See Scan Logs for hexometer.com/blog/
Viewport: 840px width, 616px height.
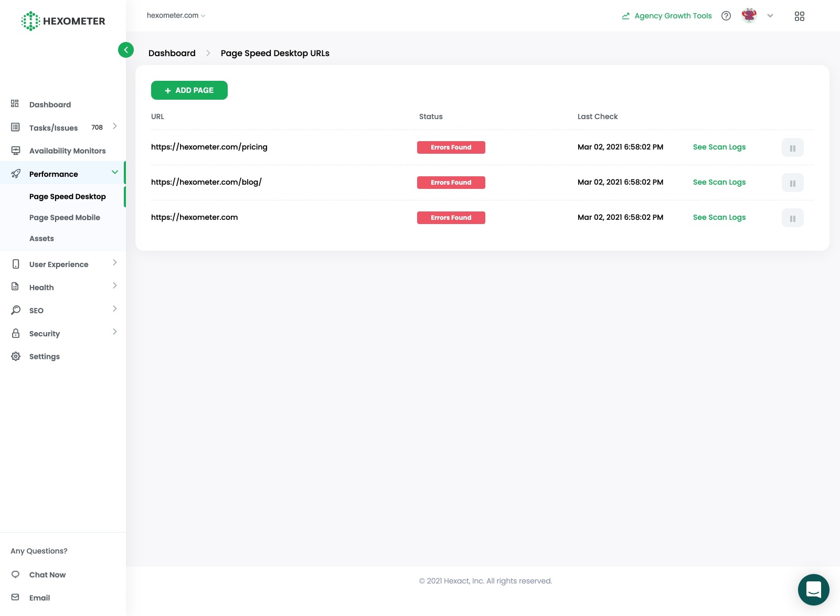(x=719, y=182)
